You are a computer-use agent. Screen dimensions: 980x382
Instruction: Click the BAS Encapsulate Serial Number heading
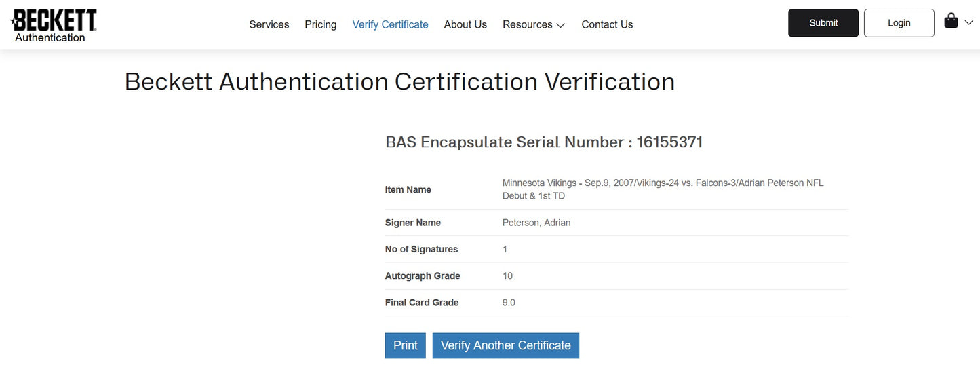point(544,142)
